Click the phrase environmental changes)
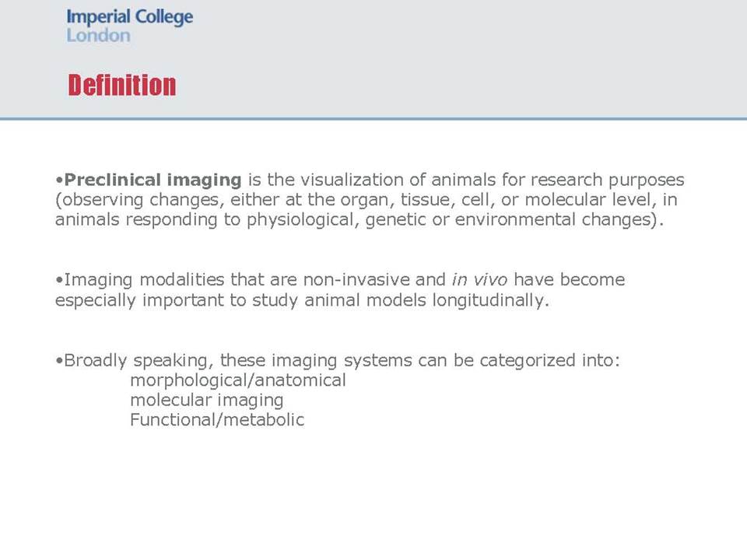 tap(559, 219)
